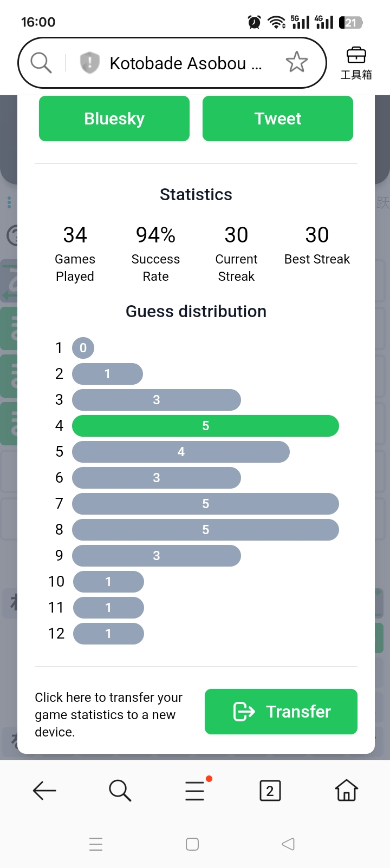Tap the site security shield icon
The image size is (390, 868).
pyautogui.click(x=90, y=63)
